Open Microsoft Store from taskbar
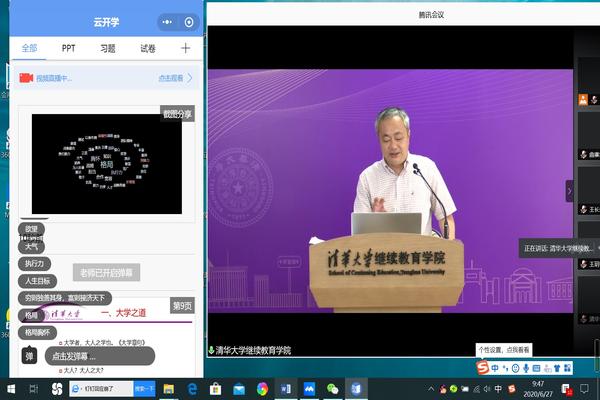 [x=216, y=389]
